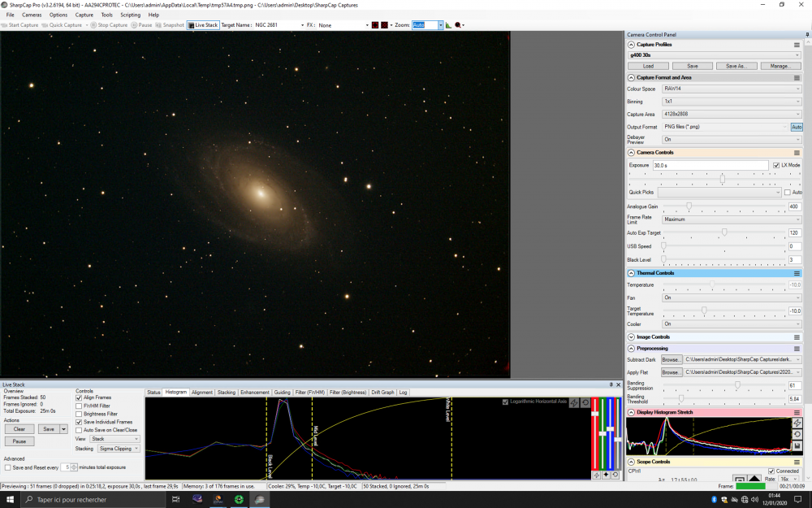Click auto-stretch lightning icon in Display Histogram Stretch

pos(797,423)
